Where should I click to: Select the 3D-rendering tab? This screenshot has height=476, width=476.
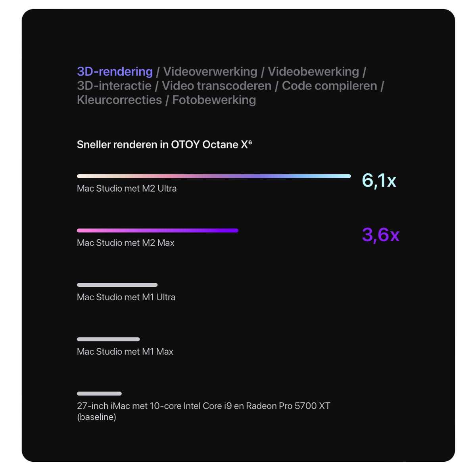point(115,72)
